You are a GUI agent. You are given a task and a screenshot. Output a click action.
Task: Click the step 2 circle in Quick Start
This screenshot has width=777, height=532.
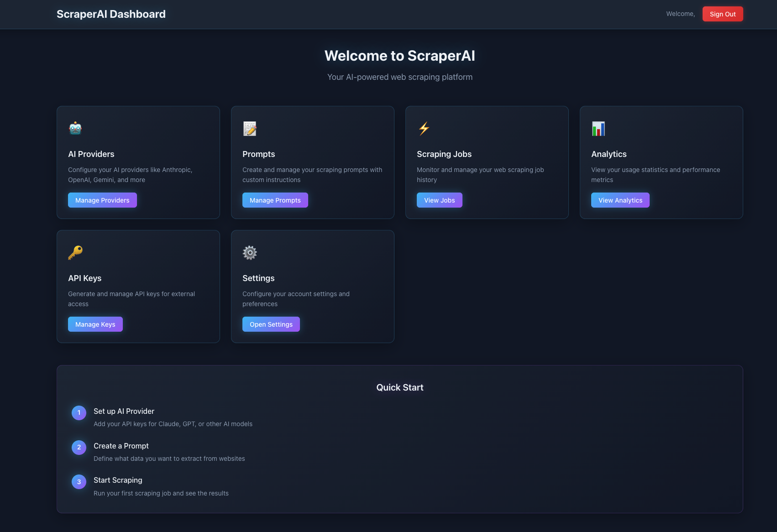(x=79, y=447)
